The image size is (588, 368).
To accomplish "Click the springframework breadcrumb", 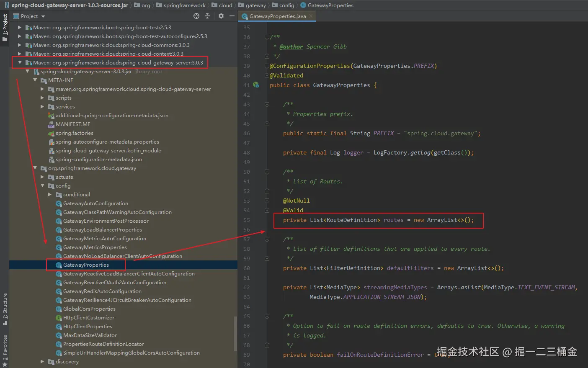I will (x=185, y=5).
